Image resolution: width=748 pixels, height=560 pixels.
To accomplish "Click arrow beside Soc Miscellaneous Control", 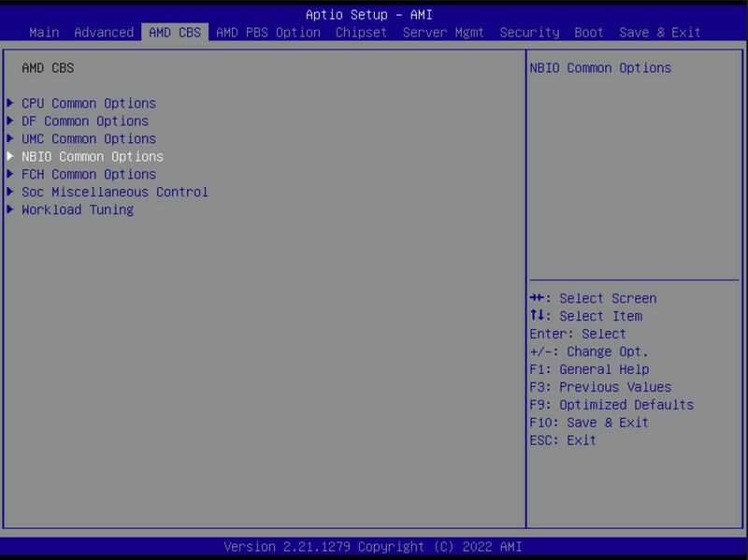I will 10,191.
